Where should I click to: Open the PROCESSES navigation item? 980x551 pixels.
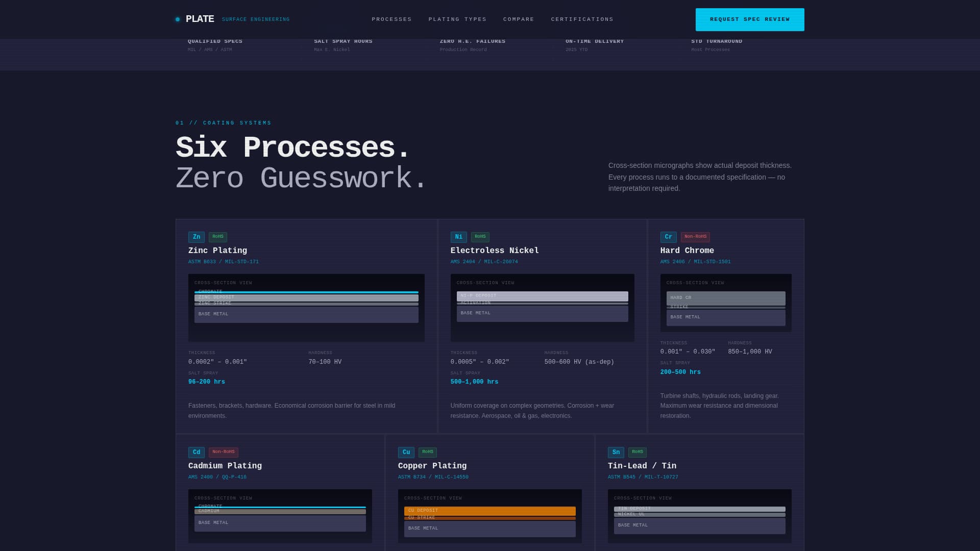(391, 19)
